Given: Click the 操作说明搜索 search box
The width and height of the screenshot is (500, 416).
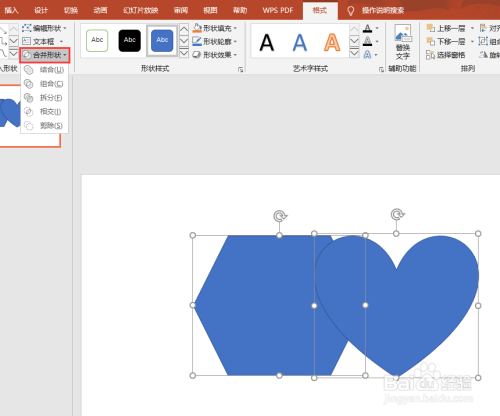Looking at the screenshot, I should (x=383, y=10).
